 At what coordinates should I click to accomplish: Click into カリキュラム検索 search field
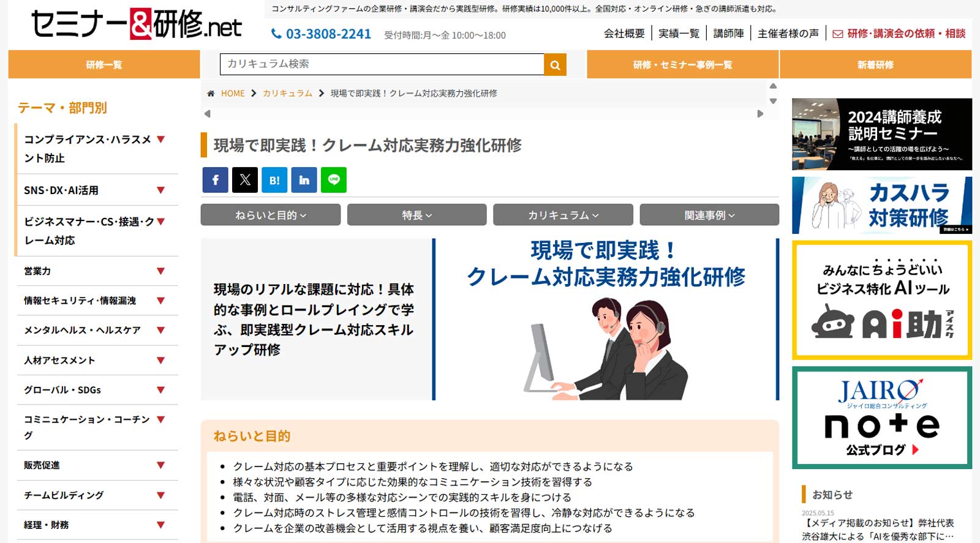pos(382,64)
